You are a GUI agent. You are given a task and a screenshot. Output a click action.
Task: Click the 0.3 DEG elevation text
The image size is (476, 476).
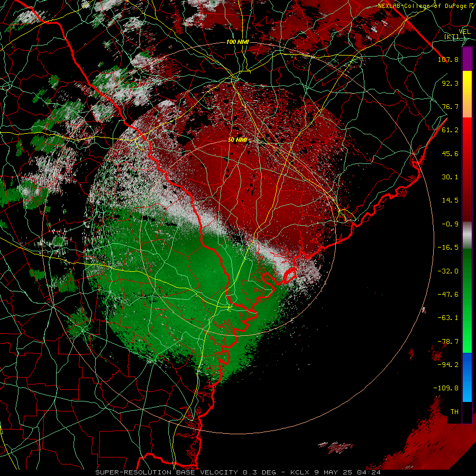[x=259, y=472]
